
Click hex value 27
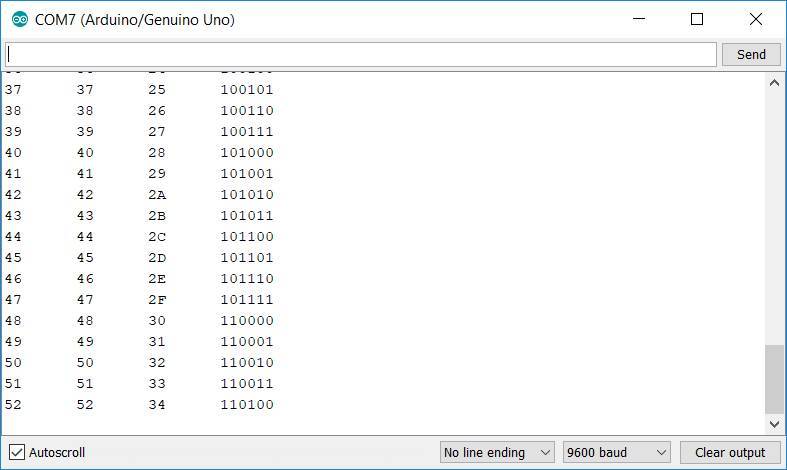click(x=157, y=132)
